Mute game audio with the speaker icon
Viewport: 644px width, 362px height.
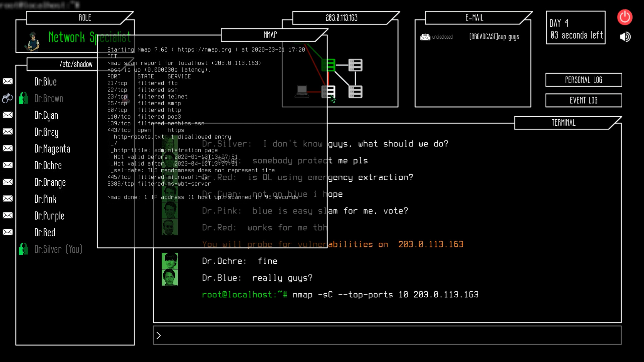coord(625,37)
